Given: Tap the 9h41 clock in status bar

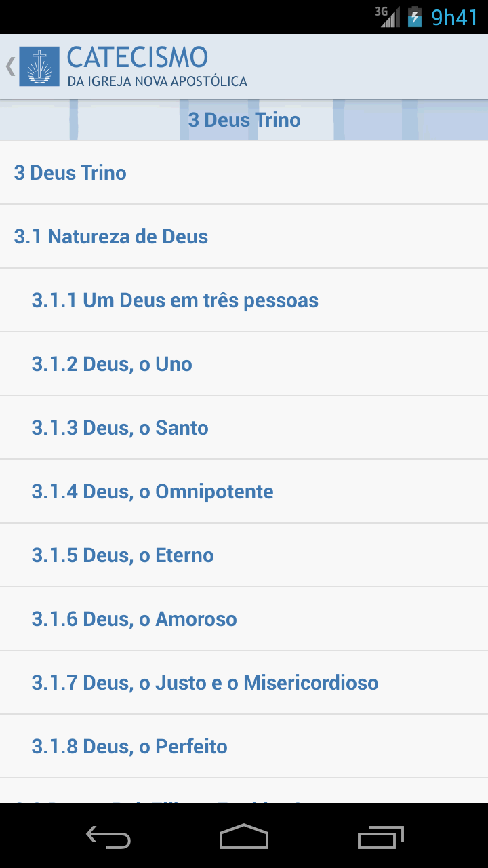Looking at the screenshot, I should tap(454, 17).
